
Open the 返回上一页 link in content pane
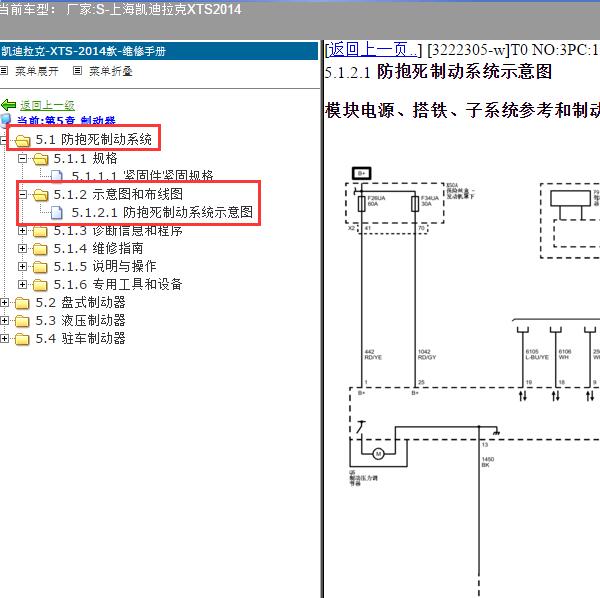pyautogui.click(x=373, y=50)
